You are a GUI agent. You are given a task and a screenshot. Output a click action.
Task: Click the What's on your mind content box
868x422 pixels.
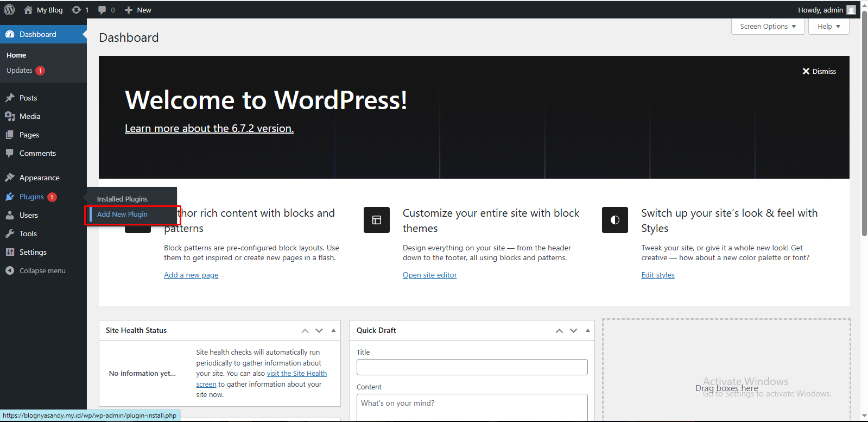pos(472,407)
